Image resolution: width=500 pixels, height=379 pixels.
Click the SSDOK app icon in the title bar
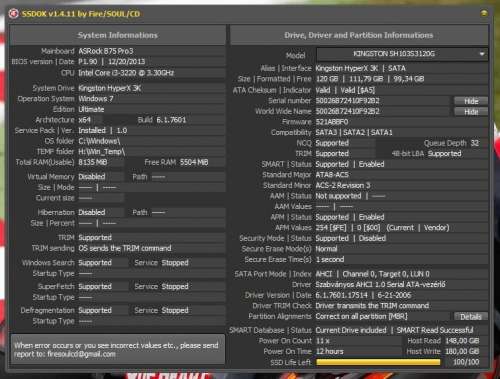pos(13,14)
